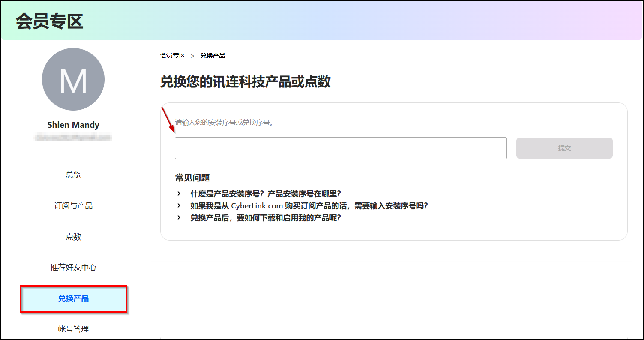
Task: Focus the serial number input field
Action: [x=341, y=148]
